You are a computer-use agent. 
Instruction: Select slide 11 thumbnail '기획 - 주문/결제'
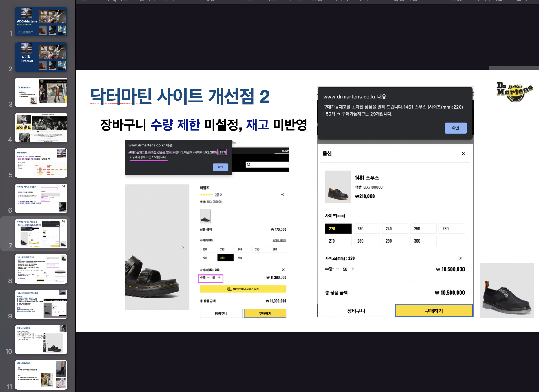click(41, 375)
